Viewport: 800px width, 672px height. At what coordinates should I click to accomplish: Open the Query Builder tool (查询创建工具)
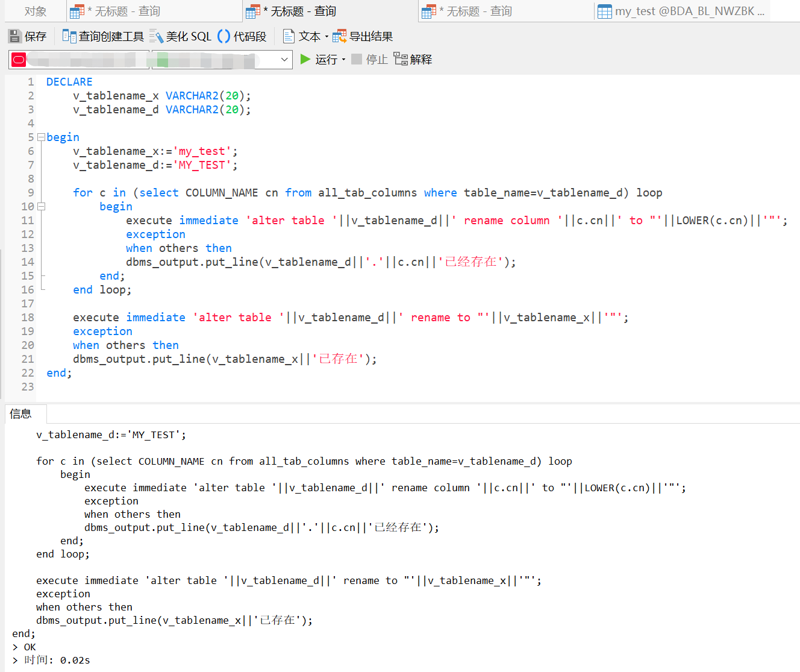pyautogui.click(x=103, y=37)
